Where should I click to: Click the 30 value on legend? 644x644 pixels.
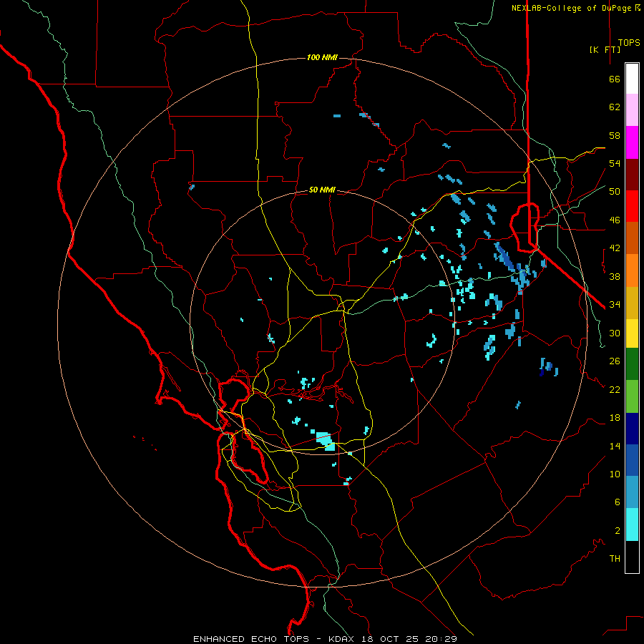[x=615, y=333]
